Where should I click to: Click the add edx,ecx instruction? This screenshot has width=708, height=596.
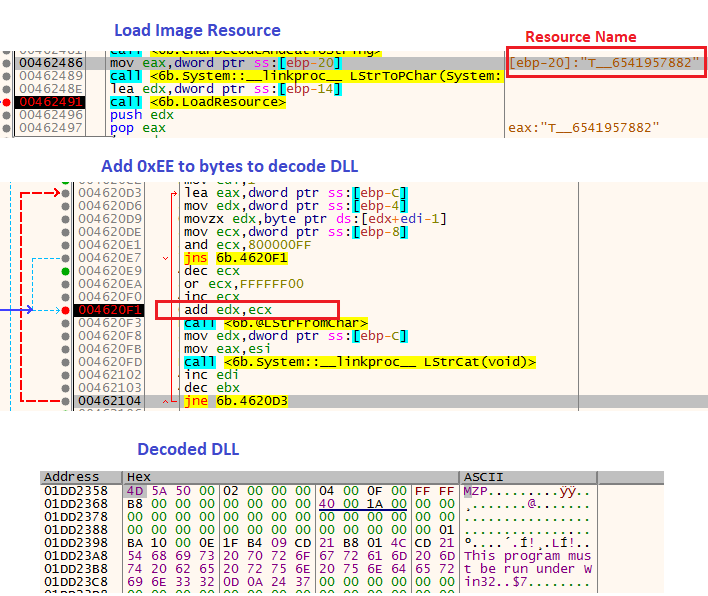coord(228,310)
